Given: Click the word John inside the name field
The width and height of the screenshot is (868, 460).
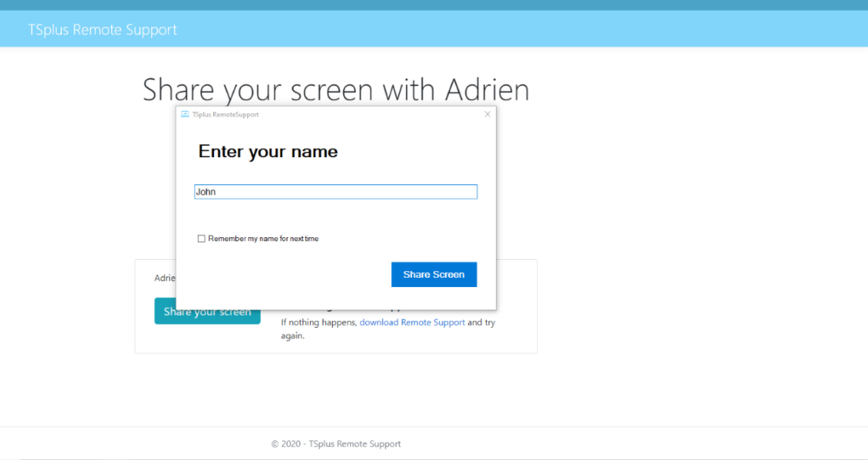Looking at the screenshot, I should click(x=206, y=192).
